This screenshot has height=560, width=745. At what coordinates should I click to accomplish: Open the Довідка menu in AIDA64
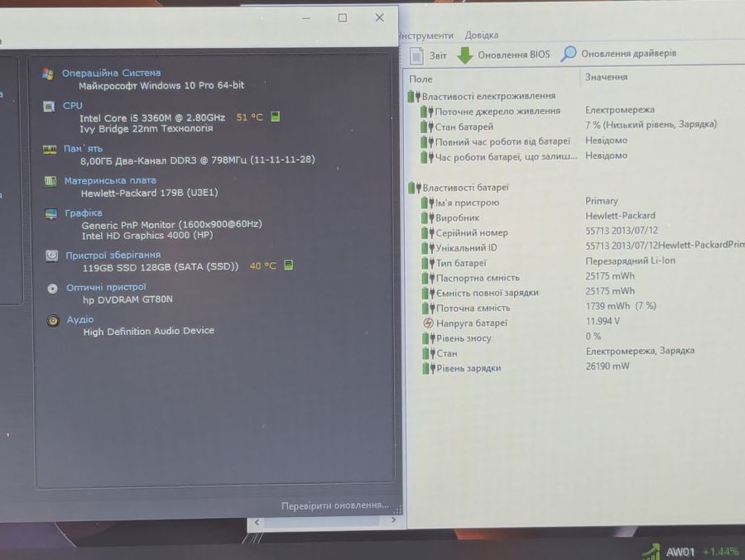tap(481, 35)
